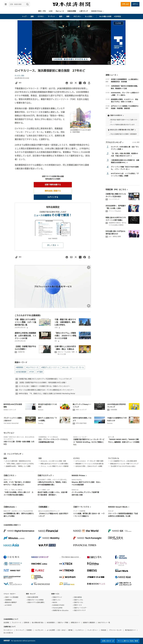The image size is (143, 644).
Task: Click the Nikkei newspaper logo at top
Action: pos(71,4)
